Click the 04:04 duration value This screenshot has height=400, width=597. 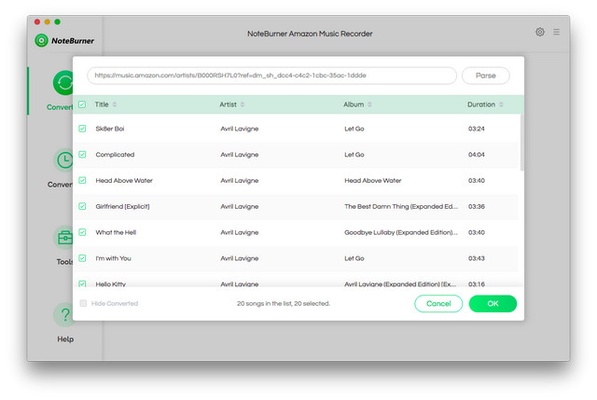point(476,155)
